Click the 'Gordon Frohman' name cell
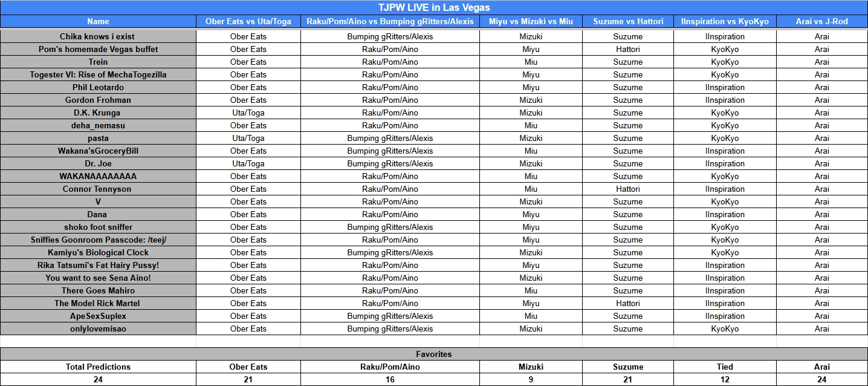The width and height of the screenshot is (868, 386). coord(98,100)
